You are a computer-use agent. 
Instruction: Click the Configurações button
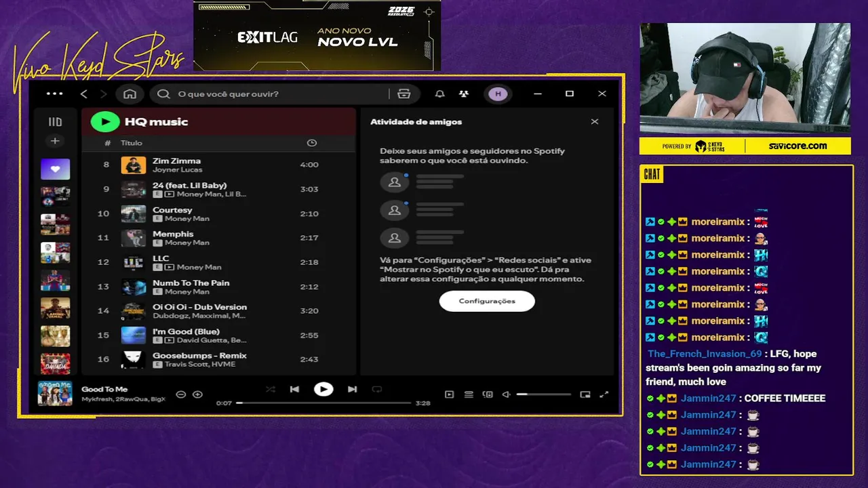coord(487,301)
